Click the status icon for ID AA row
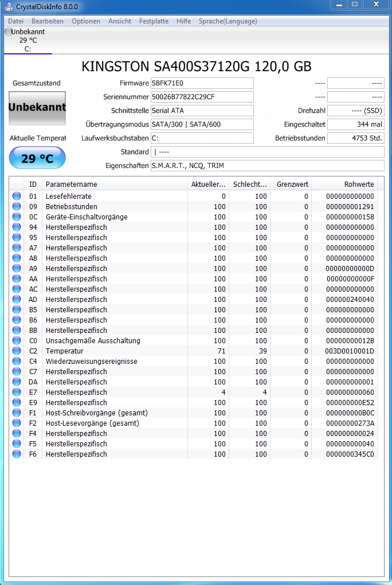Screen dimensions: 392x585 pyautogui.click(x=17, y=278)
